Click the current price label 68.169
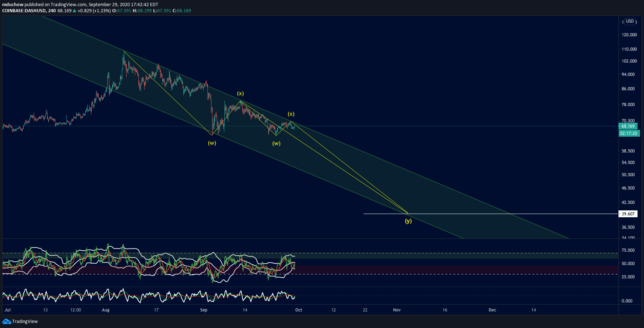The height and width of the screenshot is (328, 644). pyautogui.click(x=628, y=126)
